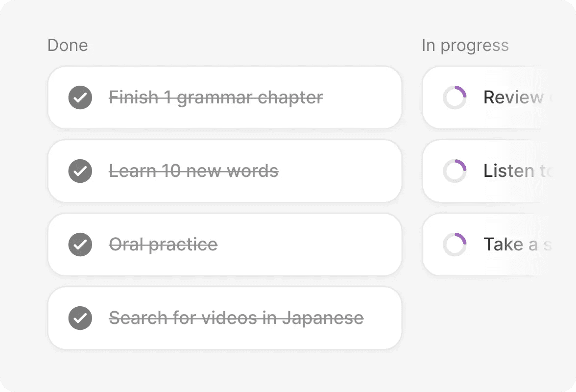Click empty area of Oral practice card
This screenshot has height=392, width=576.
pyautogui.click(x=313, y=245)
